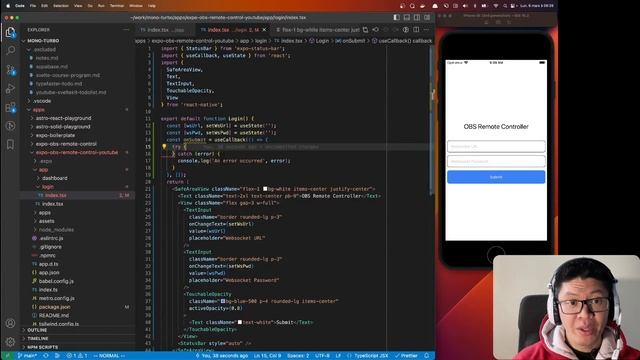
Task: Click the bg-white color swatch on line 21
Action: [265, 189]
